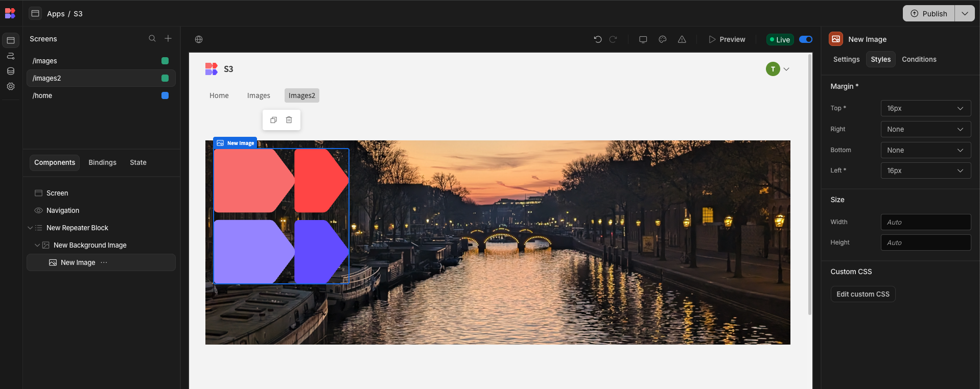The width and height of the screenshot is (980, 389).
Task: Select the /images screen
Action: point(101,61)
